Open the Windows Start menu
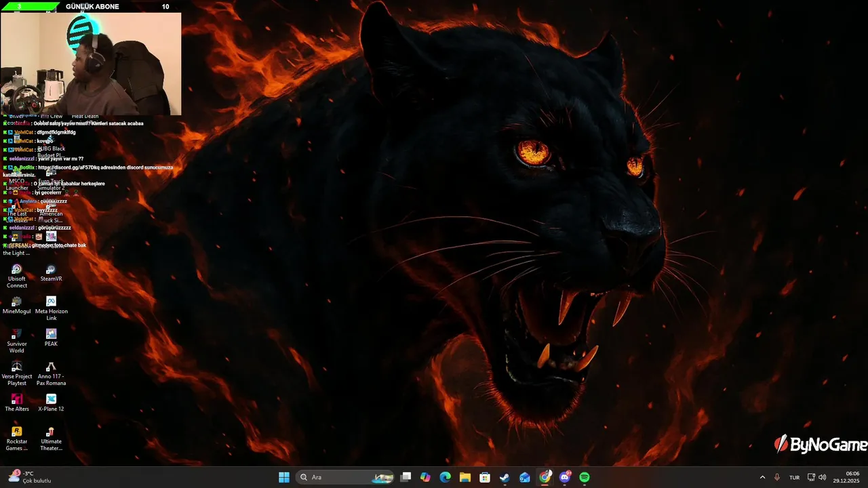 (284, 477)
